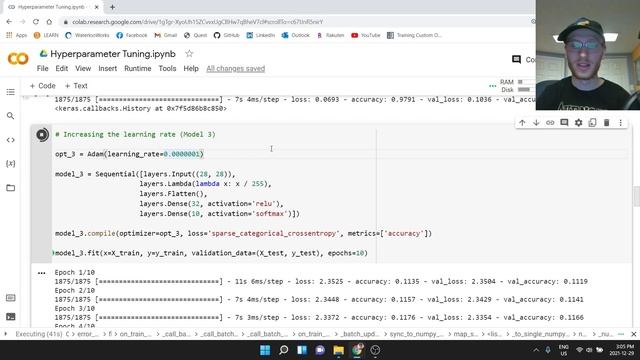Stop the running Model 3 cell
640x360 pixels.
click(42, 135)
